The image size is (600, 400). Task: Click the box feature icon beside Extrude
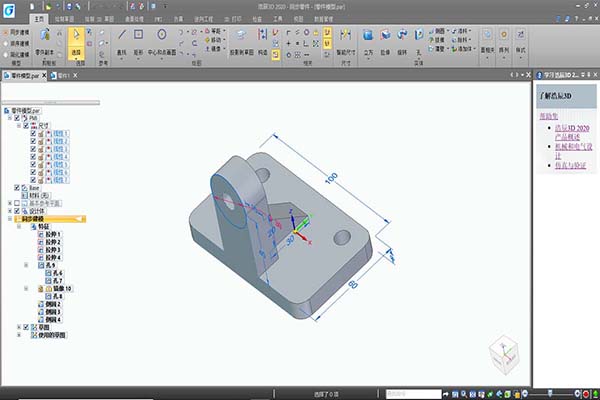pos(368,35)
